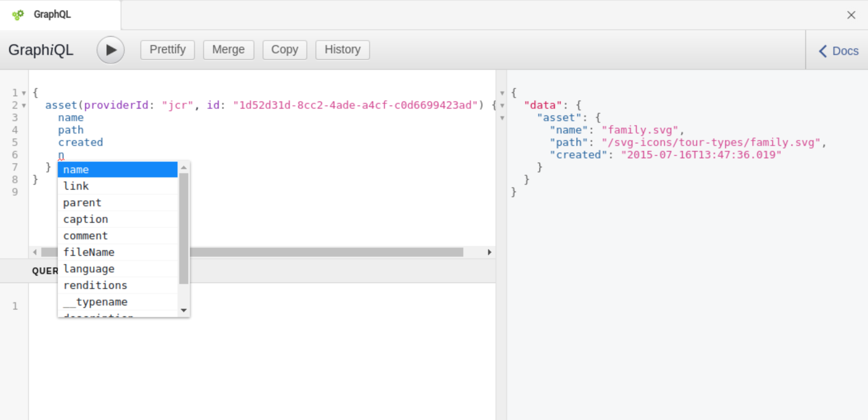Close the GraphQL window with the X
Viewport: 868px width, 420px height.
(851, 15)
